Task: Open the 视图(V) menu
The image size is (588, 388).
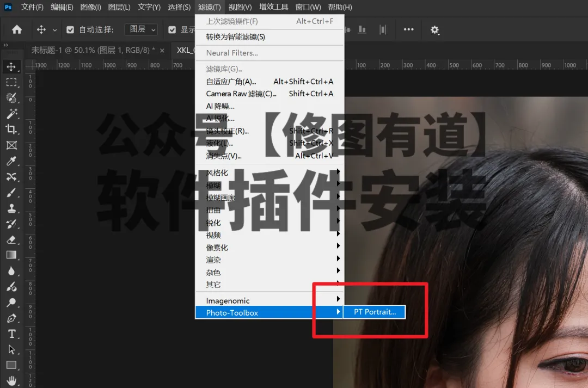Action: pyautogui.click(x=240, y=7)
